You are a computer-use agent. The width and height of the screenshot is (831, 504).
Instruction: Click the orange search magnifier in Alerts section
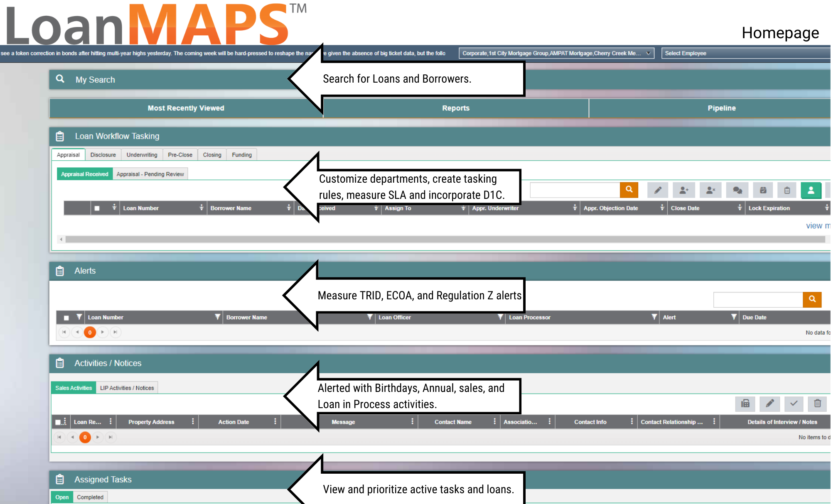812,299
